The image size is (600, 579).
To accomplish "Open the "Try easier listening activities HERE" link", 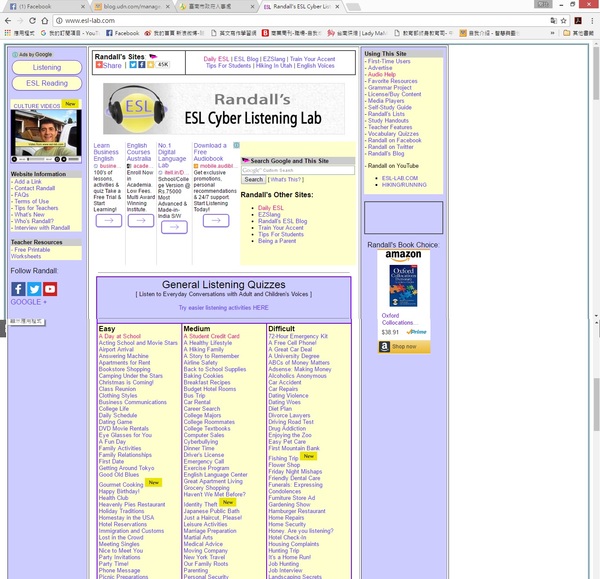I will click(x=223, y=308).
